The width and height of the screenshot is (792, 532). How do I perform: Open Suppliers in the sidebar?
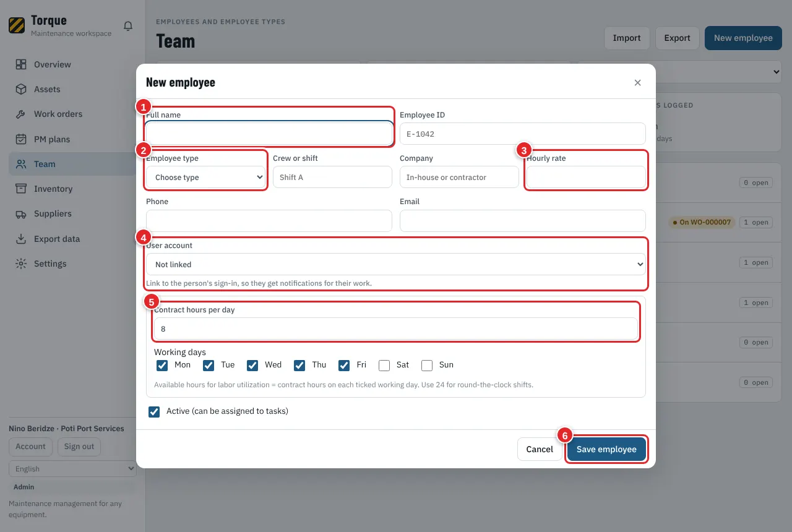point(72,213)
